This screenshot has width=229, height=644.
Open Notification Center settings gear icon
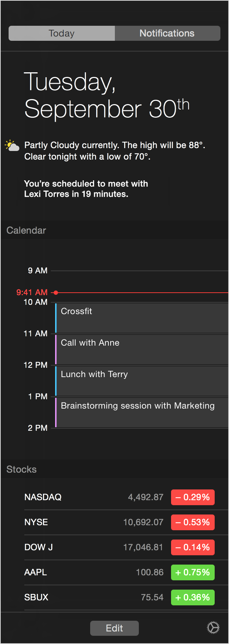[213, 628]
